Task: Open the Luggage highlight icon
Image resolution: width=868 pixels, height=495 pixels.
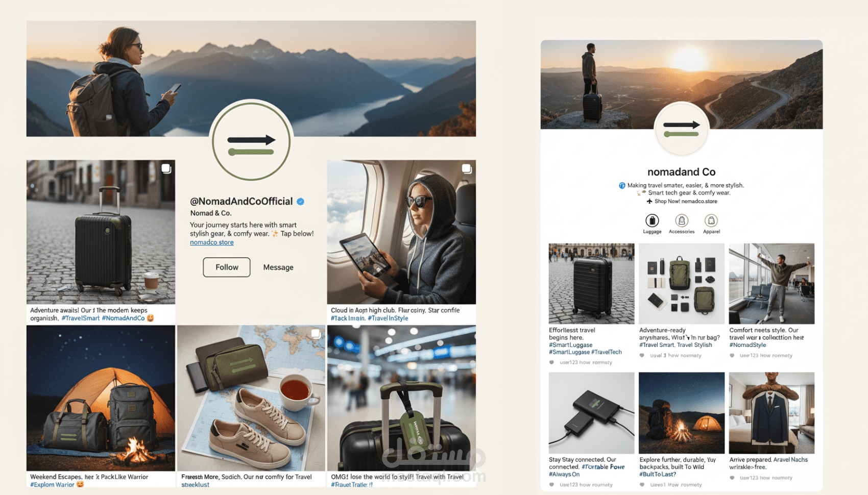Action: pos(652,220)
